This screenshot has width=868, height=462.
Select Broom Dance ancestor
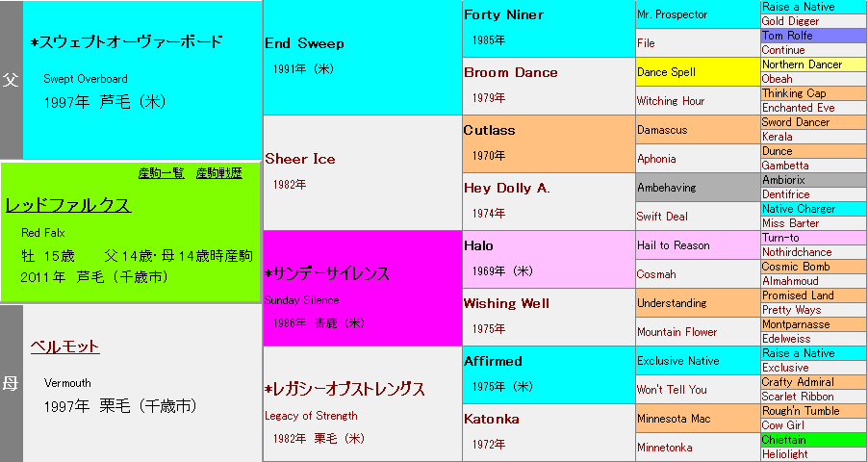pos(510,72)
